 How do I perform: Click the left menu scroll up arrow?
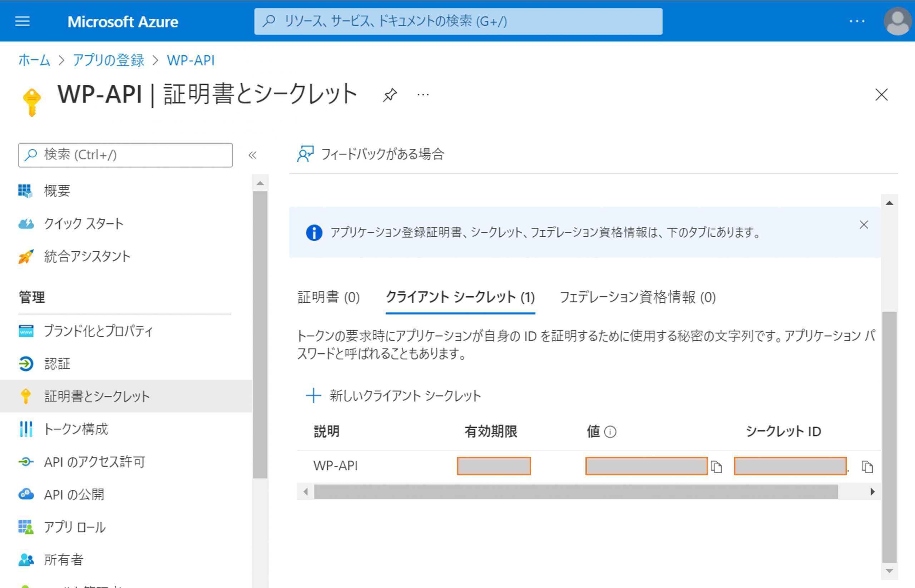[260, 183]
